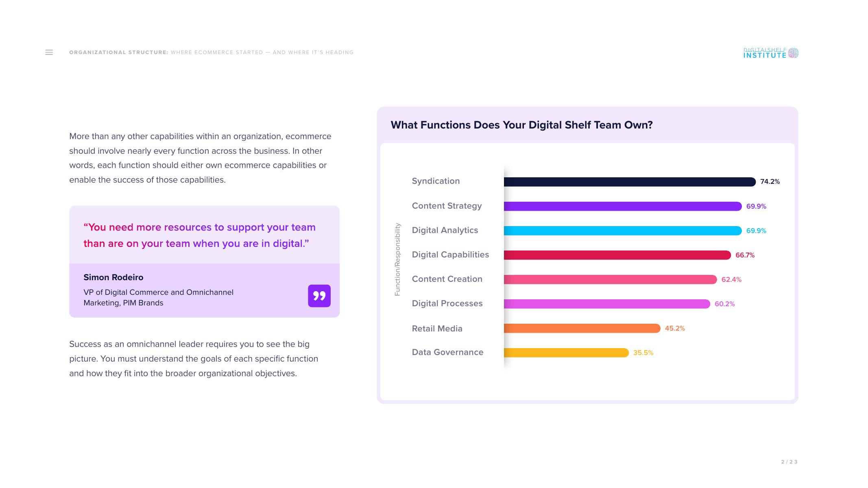The image size is (868, 488).
Task: Click the Digital Shelf Institute wordmark text
Action: point(765,53)
